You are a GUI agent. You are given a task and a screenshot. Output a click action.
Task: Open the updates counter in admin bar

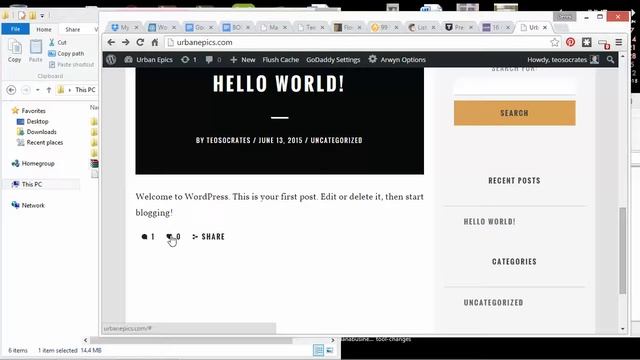189,60
